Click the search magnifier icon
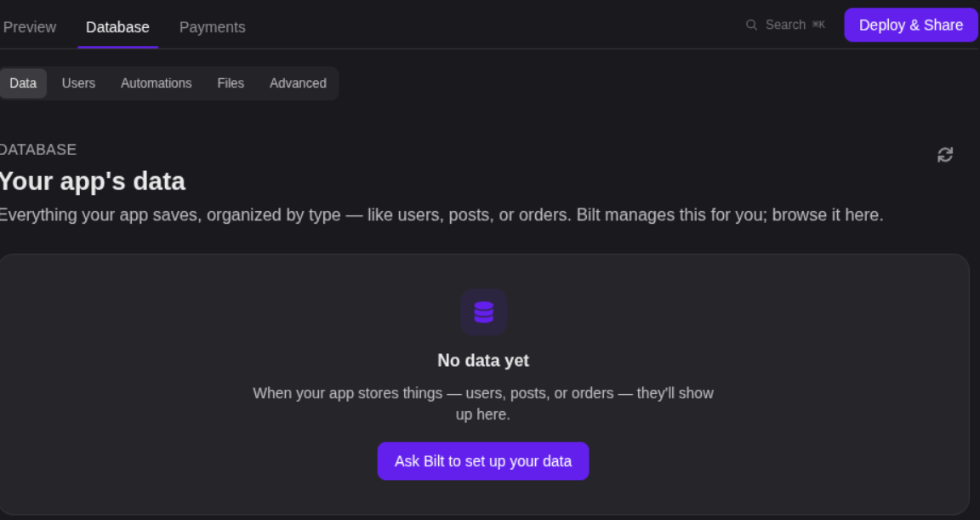This screenshot has width=980, height=520. click(752, 25)
